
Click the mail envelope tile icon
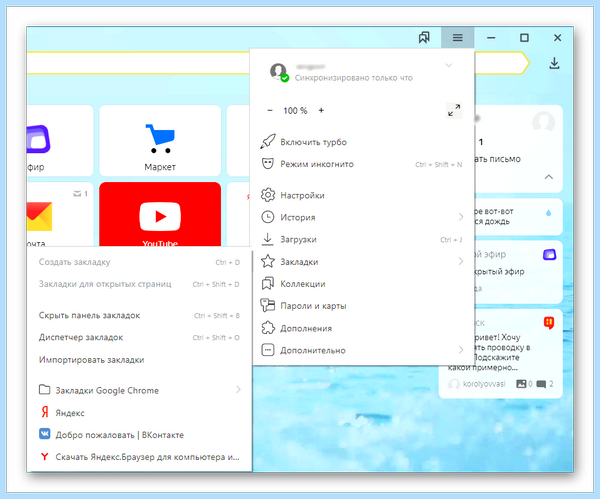[39, 217]
